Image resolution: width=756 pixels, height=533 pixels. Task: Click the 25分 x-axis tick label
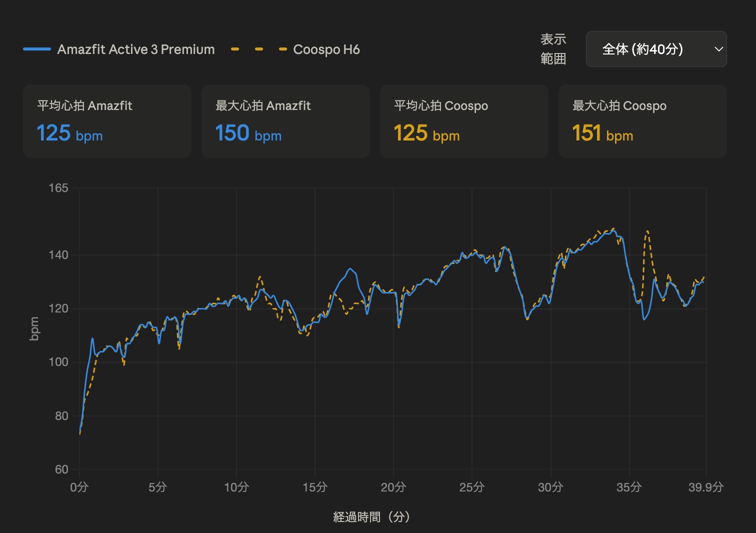click(472, 487)
